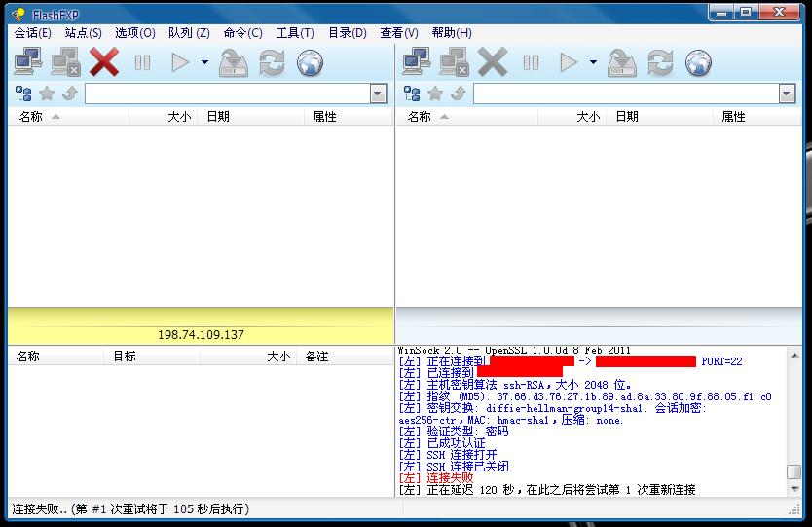Screen dimensions: 812x527
Task: Open the left pane transfer dropdown arrow
Action: tap(205, 62)
